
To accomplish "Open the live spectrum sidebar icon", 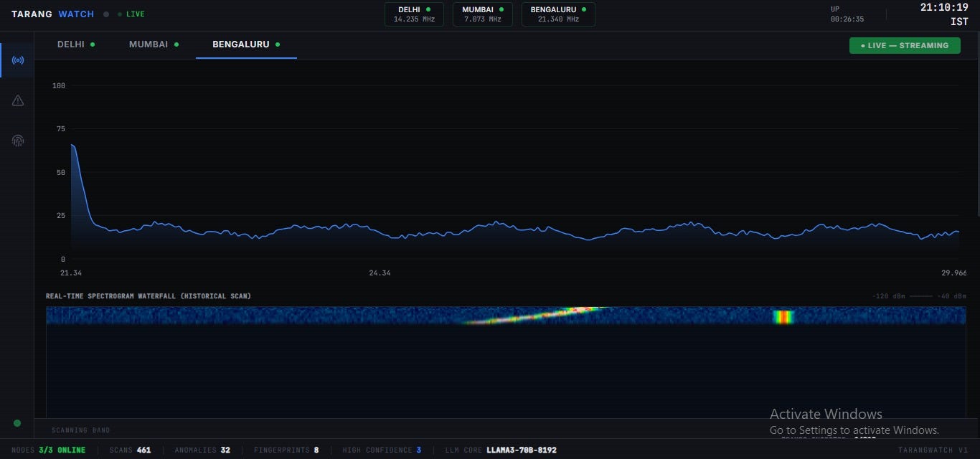I will click(x=18, y=60).
